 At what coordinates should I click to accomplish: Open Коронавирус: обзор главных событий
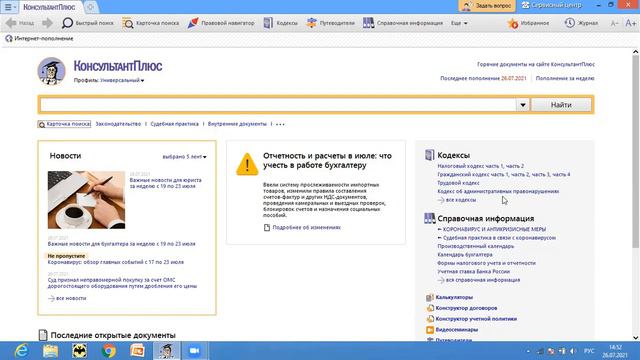pyautogui.click(x=116, y=262)
